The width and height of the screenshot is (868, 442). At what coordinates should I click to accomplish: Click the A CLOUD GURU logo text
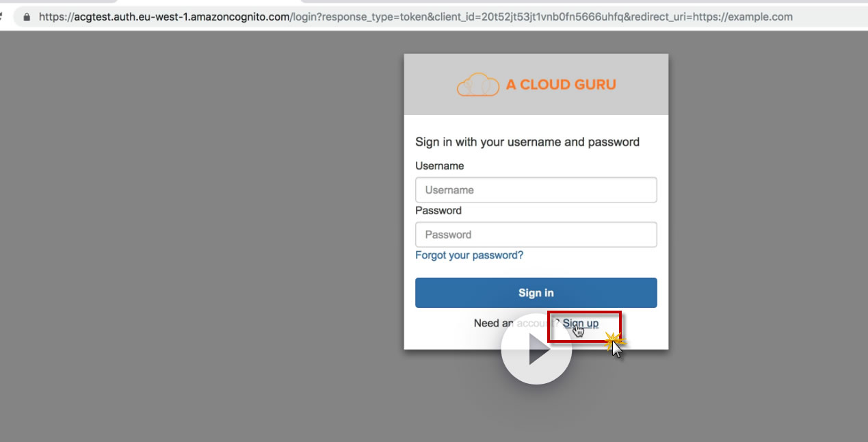coord(561,85)
